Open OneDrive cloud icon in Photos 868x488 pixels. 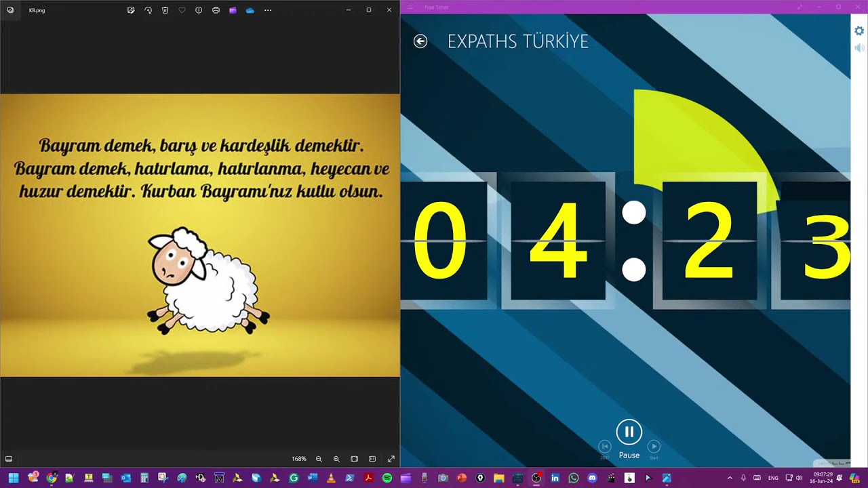(x=250, y=10)
